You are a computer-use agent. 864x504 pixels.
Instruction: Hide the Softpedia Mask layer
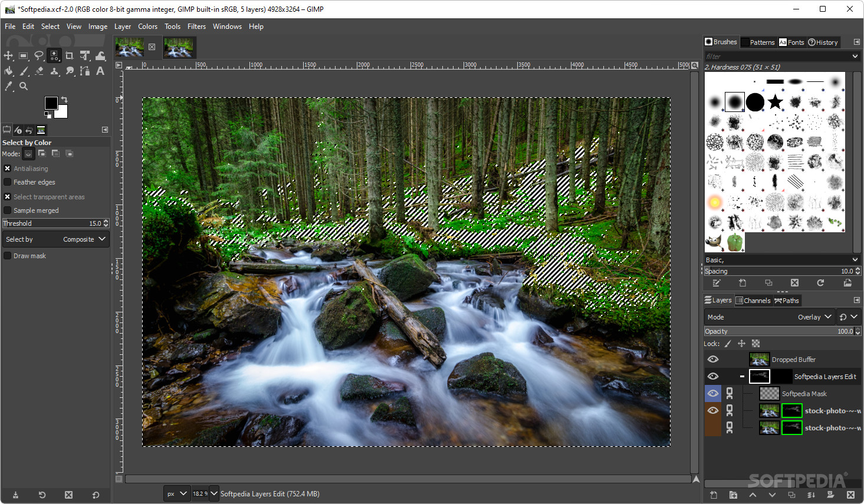(713, 394)
